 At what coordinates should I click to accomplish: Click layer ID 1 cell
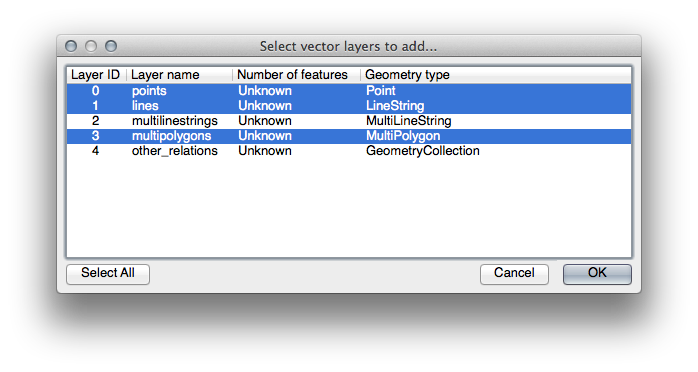[95, 106]
